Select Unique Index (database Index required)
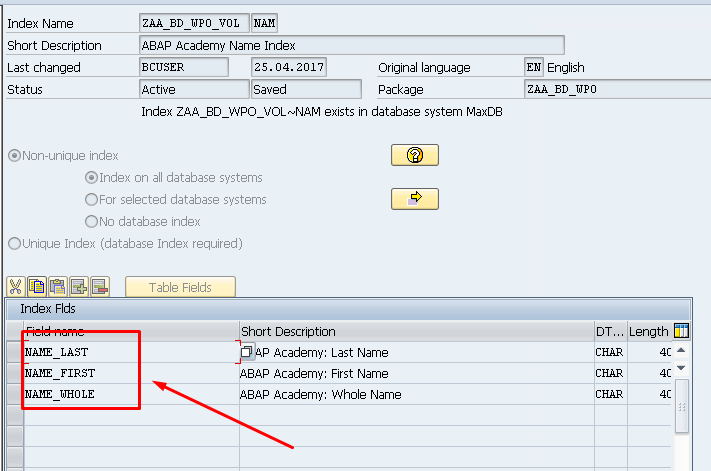Screen dimensions: 711x471 click(15, 243)
